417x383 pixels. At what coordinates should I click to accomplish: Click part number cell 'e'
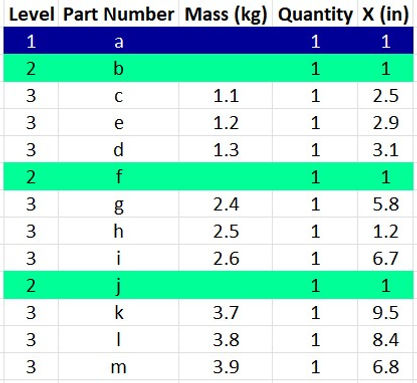click(x=118, y=122)
